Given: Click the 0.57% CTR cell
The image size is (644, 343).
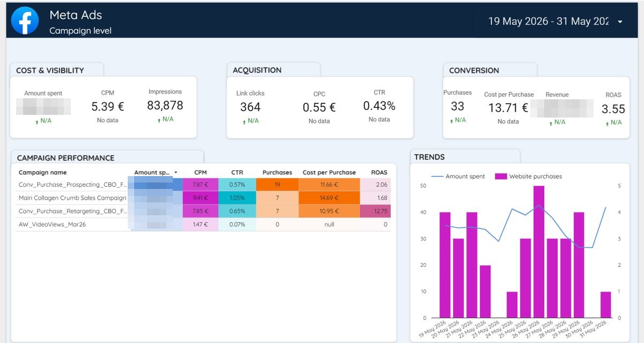Looking at the screenshot, I should click(237, 185).
